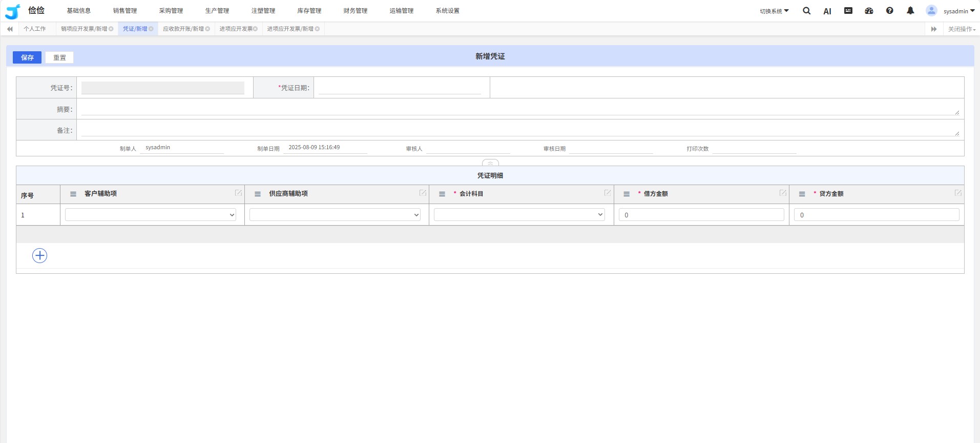Click the keyboard icon in top bar
980x443 pixels.
[x=848, y=11]
